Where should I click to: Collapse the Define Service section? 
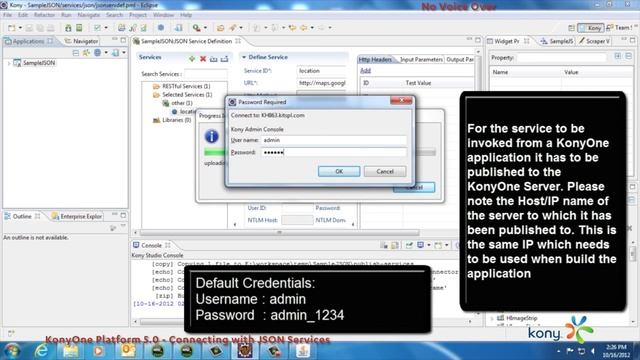(244, 57)
